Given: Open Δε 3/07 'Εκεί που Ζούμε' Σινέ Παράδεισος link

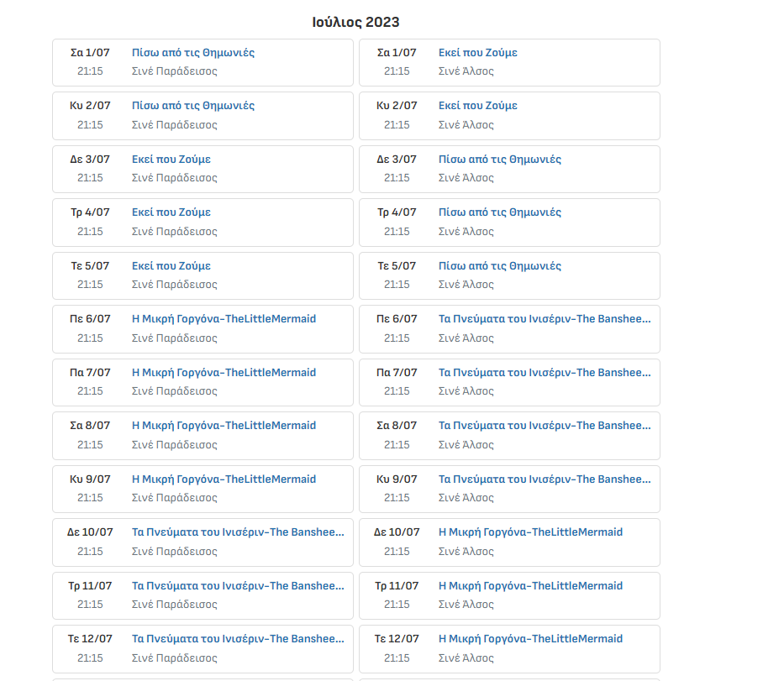Looking at the screenshot, I should (171, 160).
